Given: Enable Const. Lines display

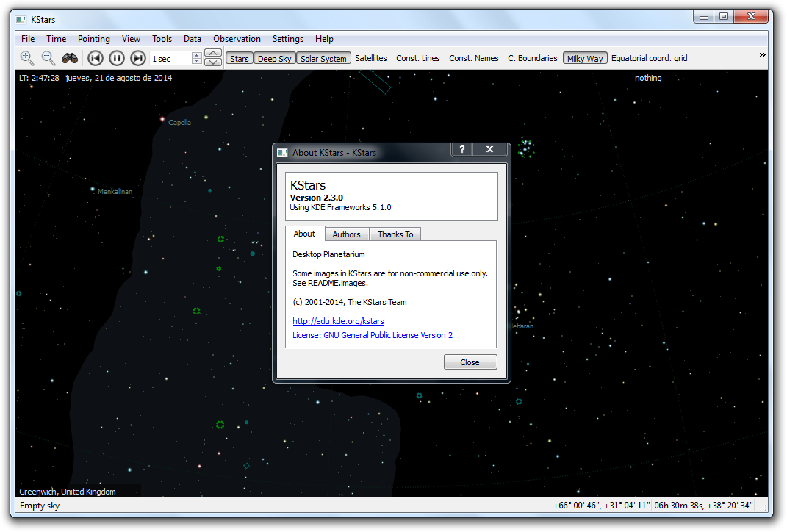Looking at the screenshot, I should tap(418, 58).
